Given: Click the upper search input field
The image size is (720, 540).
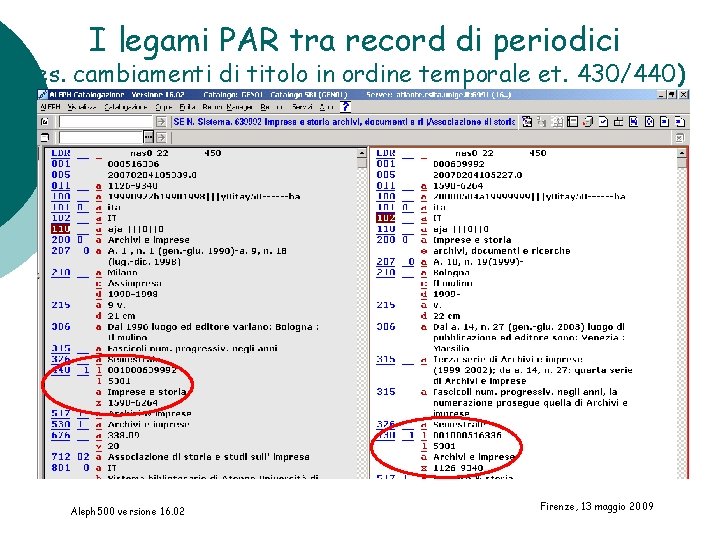Looking at the screenshot, I should 106,122.
